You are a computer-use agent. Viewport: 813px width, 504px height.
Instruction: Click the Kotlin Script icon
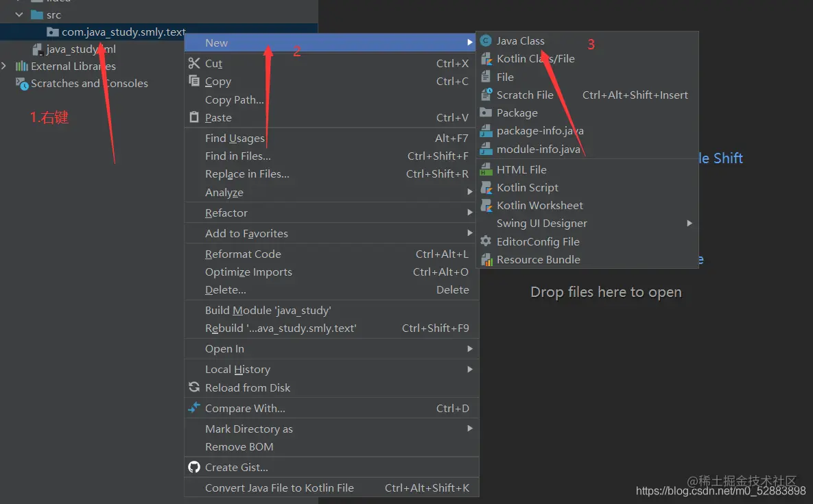(x=486, y=187)
